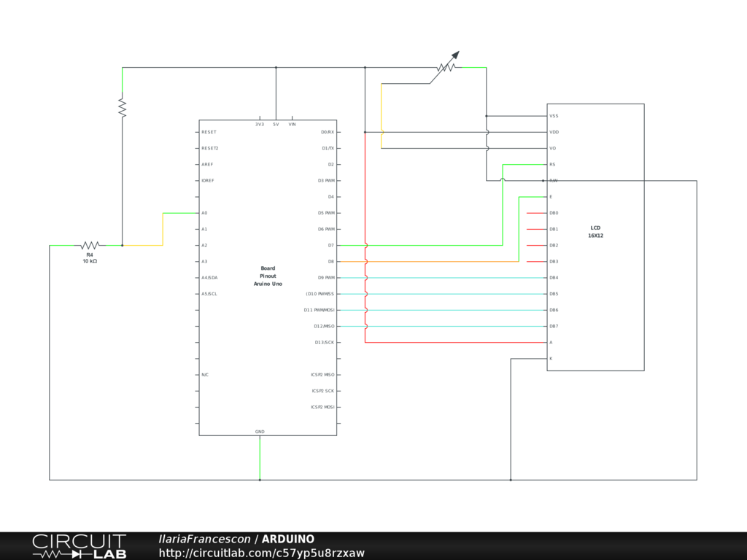Viewport: 747px width, 560px height.
Task: Select the VSS pin on the LCD
Action: [x=554, y=116]
